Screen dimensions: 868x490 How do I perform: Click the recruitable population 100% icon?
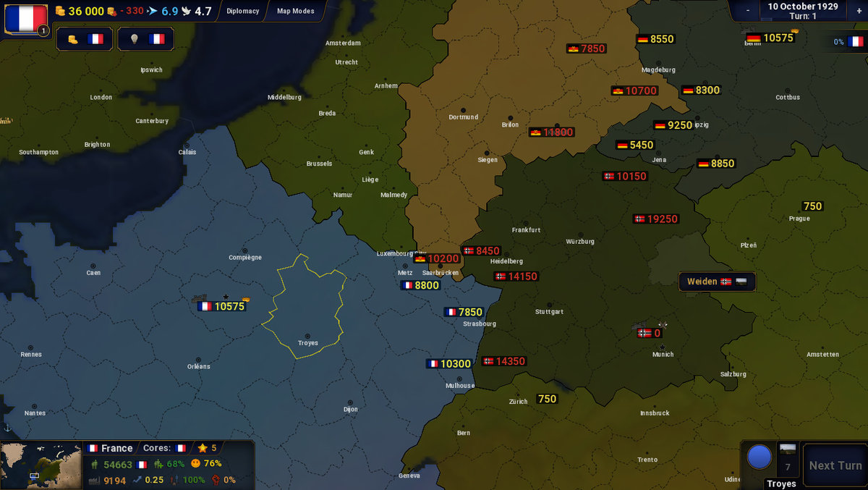[x=174, y=480]
